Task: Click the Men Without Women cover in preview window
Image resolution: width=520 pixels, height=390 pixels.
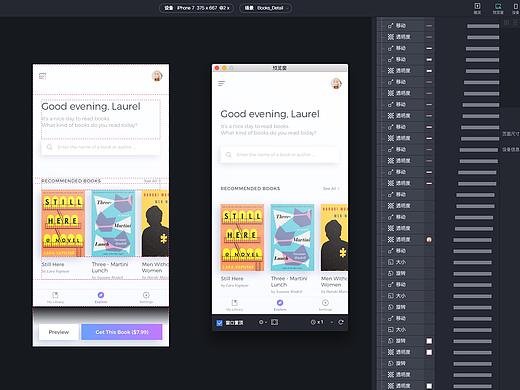Action: coord(334,237)
